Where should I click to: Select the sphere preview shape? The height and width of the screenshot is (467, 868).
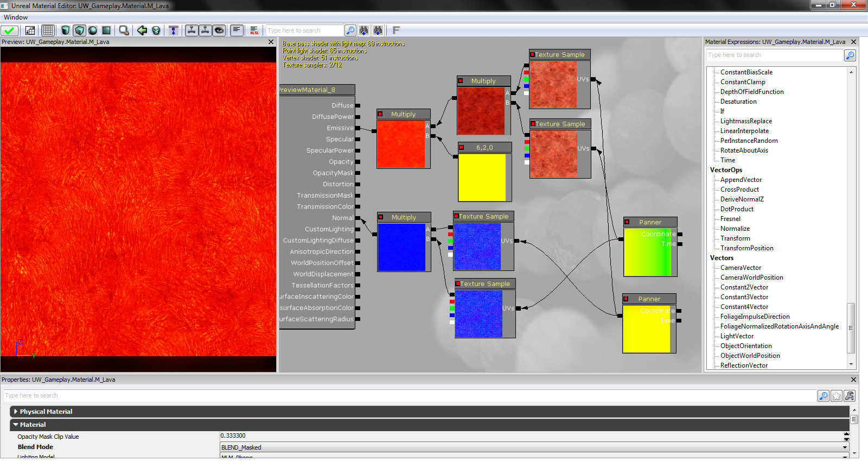[x=93, y=30]
